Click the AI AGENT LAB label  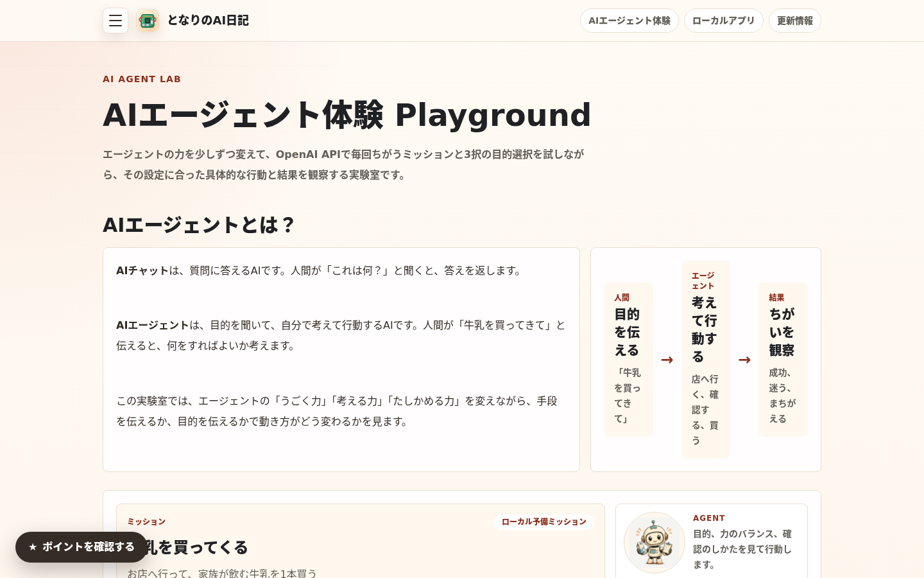(142, 79)
